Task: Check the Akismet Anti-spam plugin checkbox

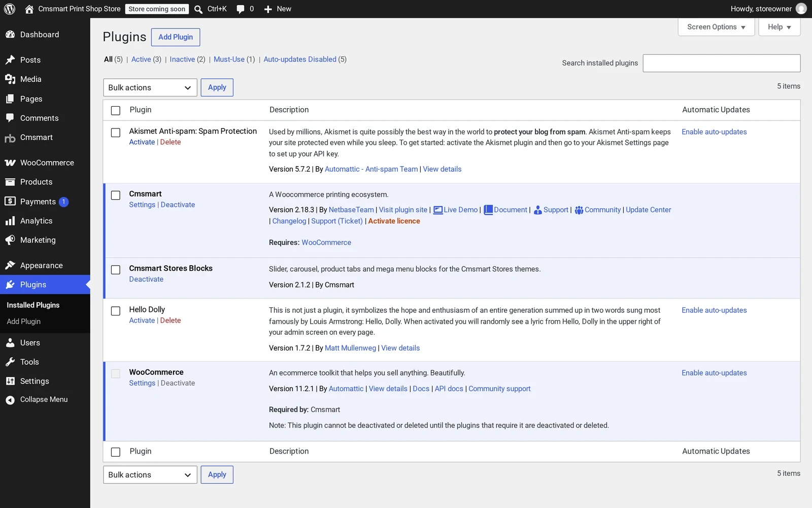Action: click(116, 133)
